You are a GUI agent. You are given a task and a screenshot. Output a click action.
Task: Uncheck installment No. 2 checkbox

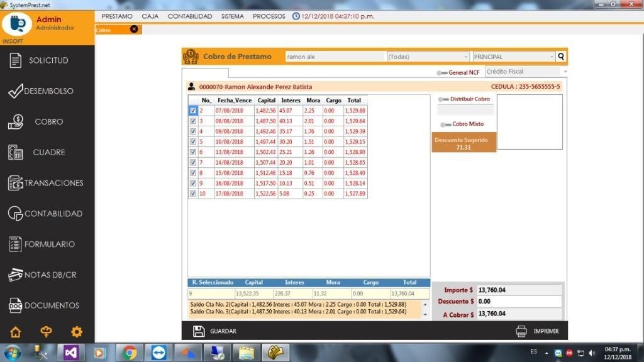click(193, 111)
